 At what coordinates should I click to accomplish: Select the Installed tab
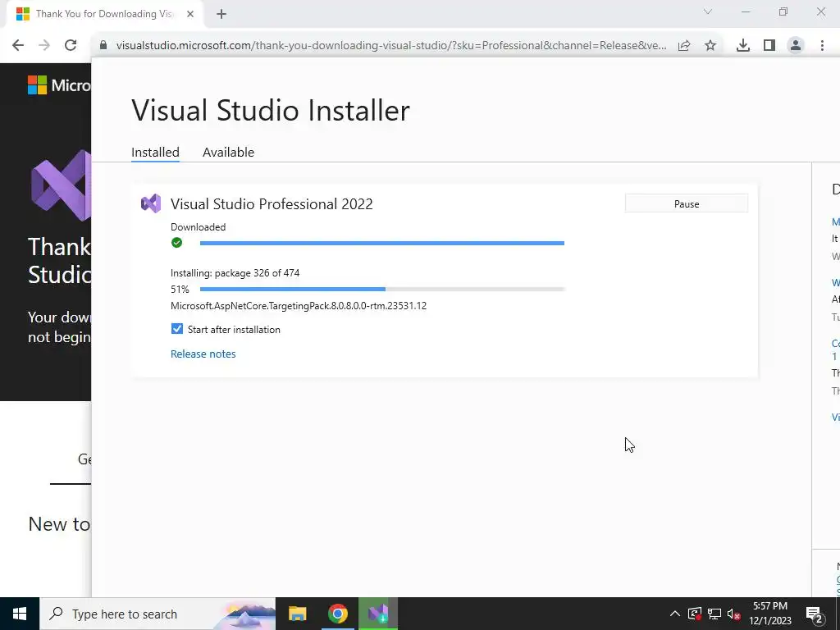tap(155, 152)
